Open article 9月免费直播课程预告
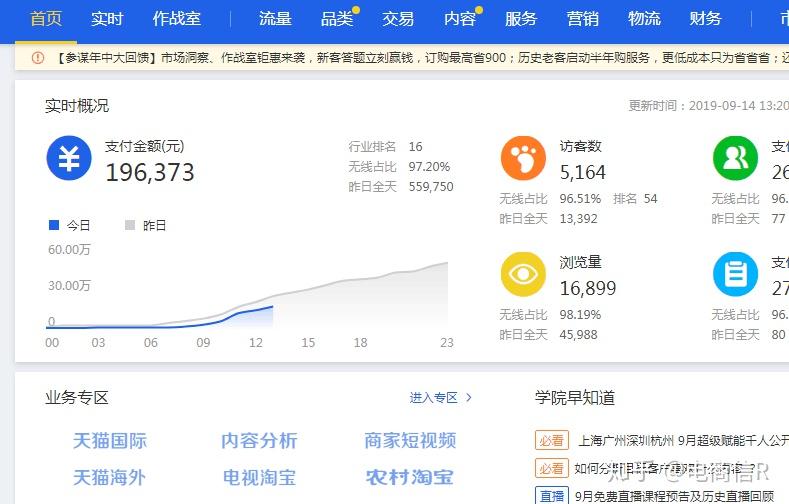The image size is (789, 504). (x=674, y=496)
